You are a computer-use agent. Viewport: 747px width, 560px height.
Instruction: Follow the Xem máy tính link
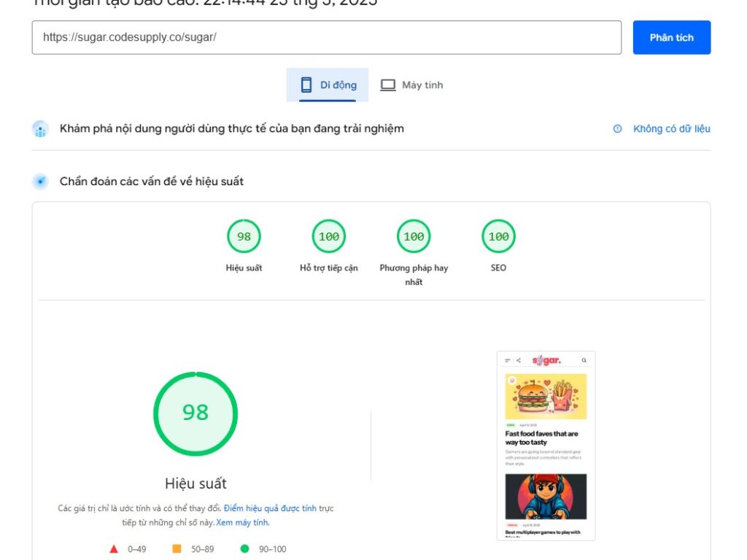point(243,521)
